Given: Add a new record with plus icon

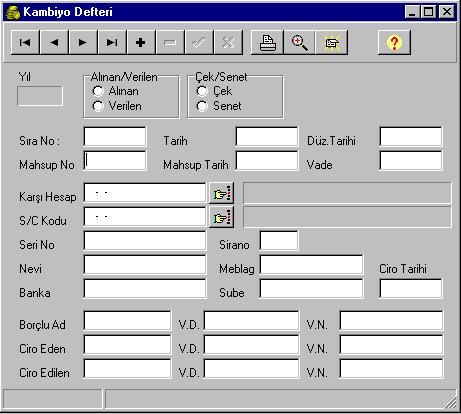Looking at the screenshot, I should coord(141,42).
